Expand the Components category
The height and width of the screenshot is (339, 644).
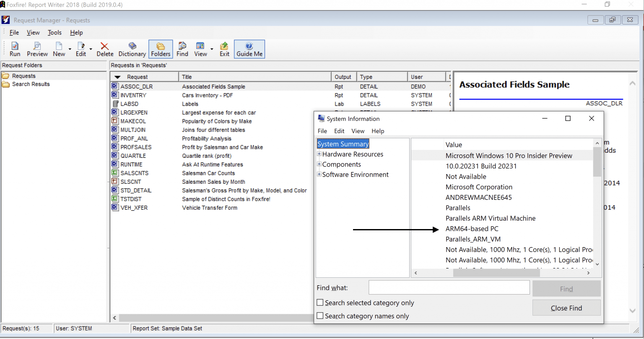(319, 164)
